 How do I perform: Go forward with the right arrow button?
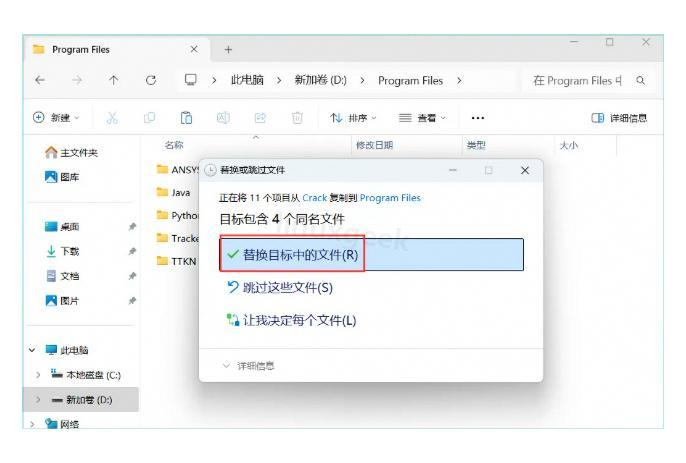coord(77,80)
